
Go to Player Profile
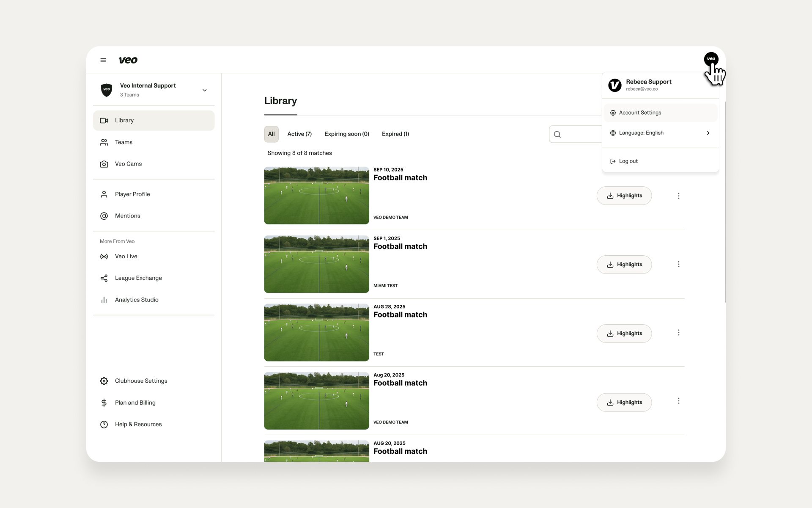[154, 194]
